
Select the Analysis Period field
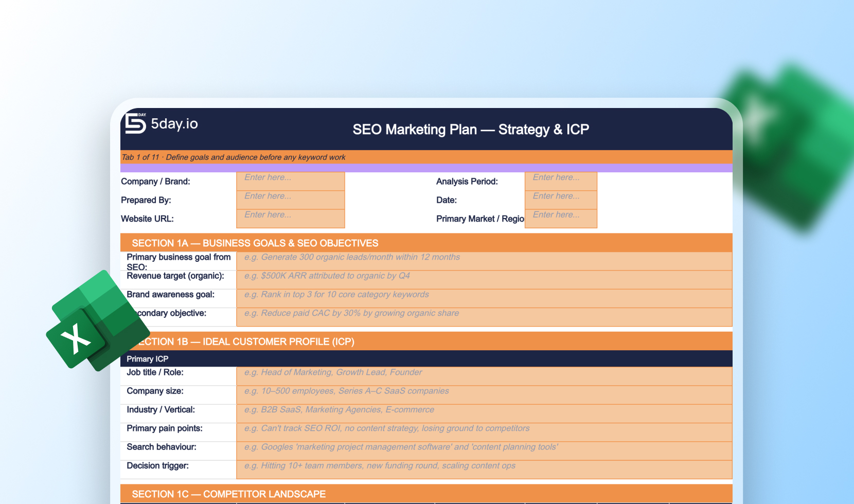pos(560,181)
